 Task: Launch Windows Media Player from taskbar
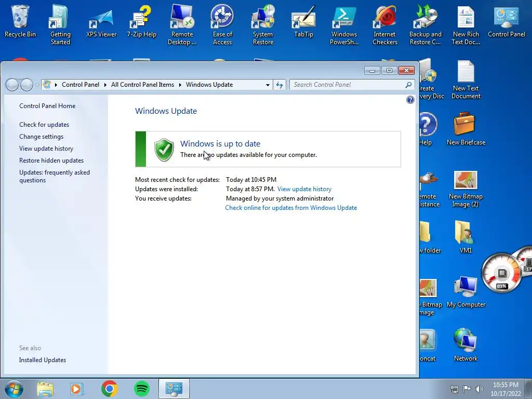coord(77,389)
